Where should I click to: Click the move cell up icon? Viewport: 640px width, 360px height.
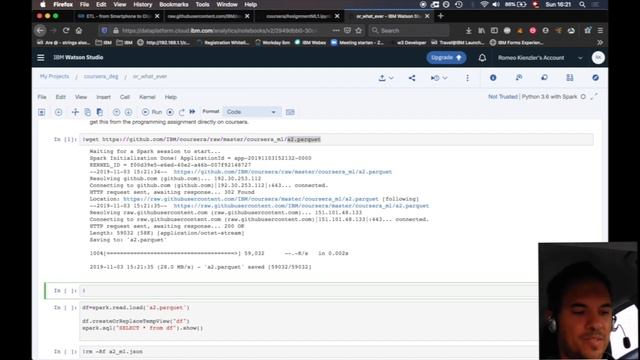pyautogui.click(x=116, y=112)
